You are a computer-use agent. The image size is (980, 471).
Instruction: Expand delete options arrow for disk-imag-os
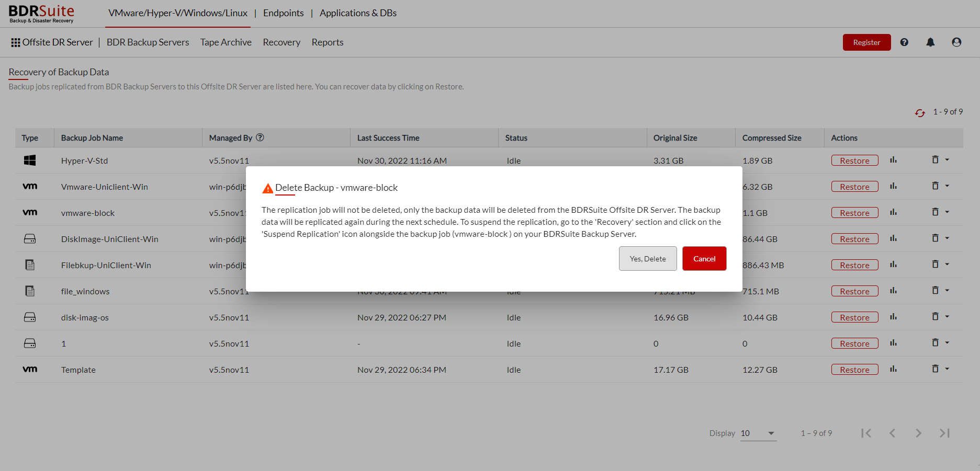pyautogui.click(x=947, y=317)
